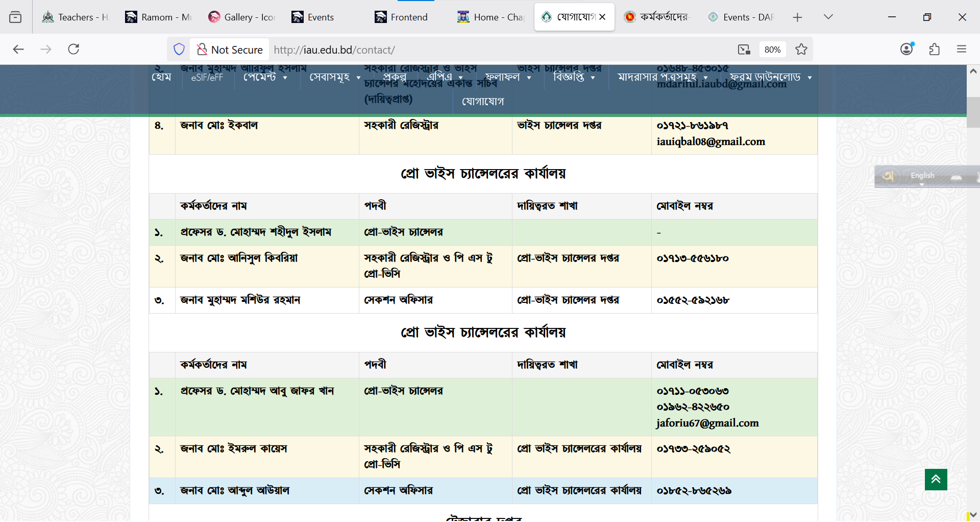Open the Firefox hamburger application menu
Image resolution: width=980 pixels, height=522 pixels.
pos(962,49)
